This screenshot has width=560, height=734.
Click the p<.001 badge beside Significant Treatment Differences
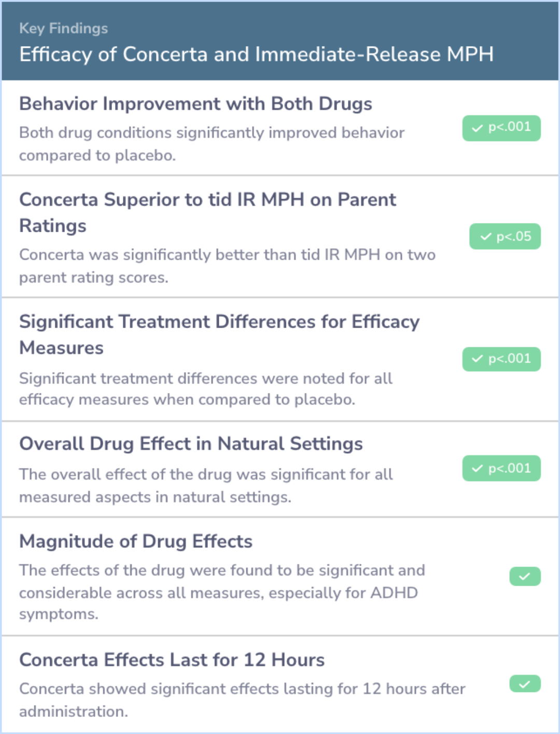[501, 359]
